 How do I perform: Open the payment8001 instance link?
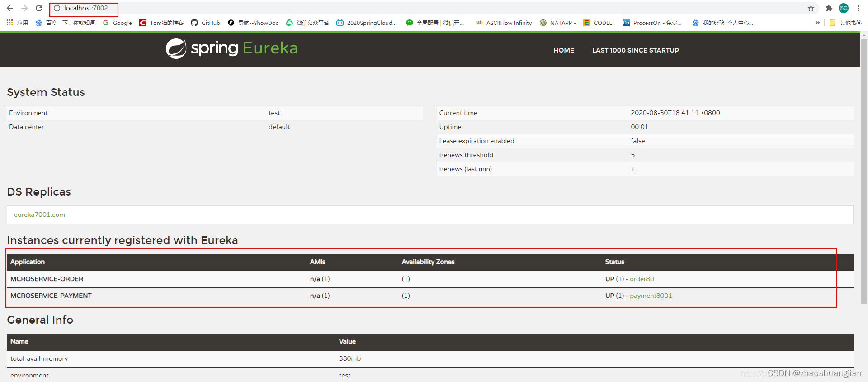tap(651, 296)
